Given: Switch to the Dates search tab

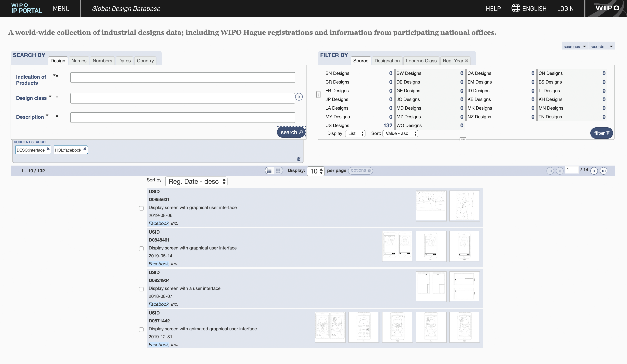Looking at the screenshot, I should point(124,61).
